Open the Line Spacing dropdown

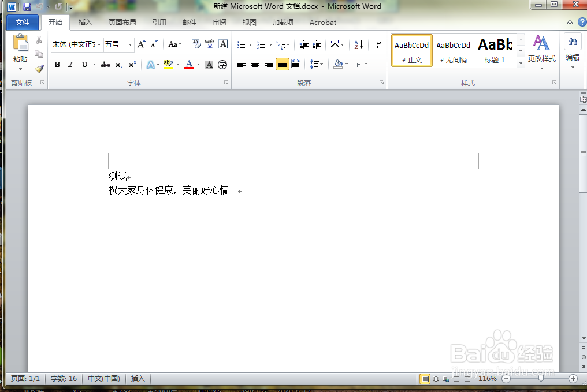pos(317,64)
